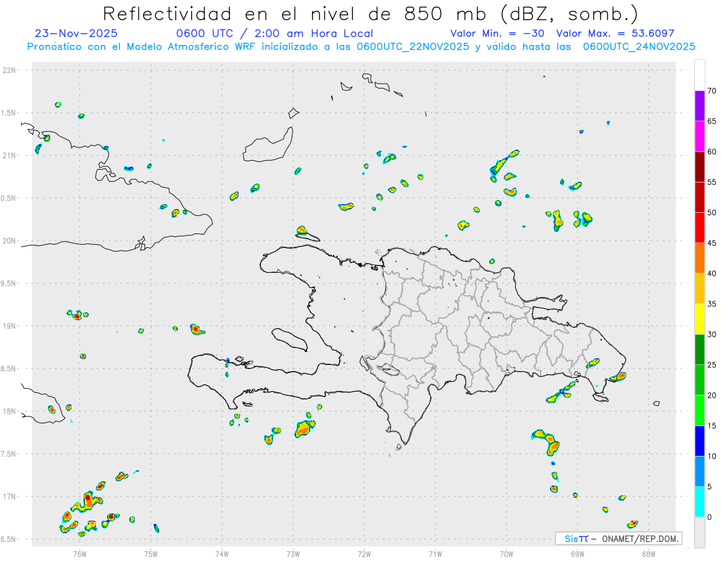Click the "17N" latitude axis label
The height and width of the screenshot is (562, 728).
click(x=10, y=497)
